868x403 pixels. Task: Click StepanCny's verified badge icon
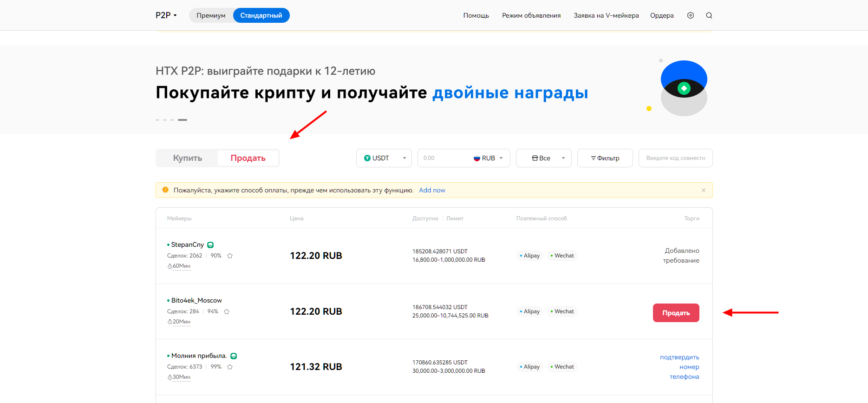pos(210,245)
